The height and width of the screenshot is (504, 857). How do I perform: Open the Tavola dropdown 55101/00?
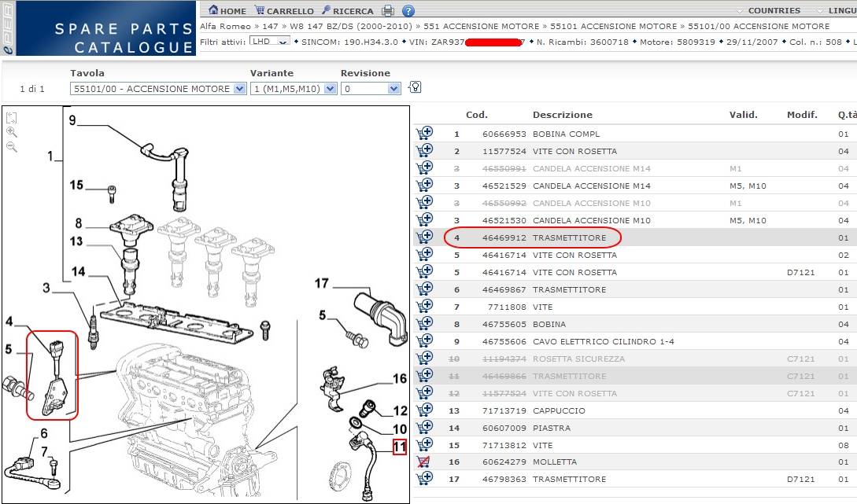pyautogui.click(x=158, y=89)
